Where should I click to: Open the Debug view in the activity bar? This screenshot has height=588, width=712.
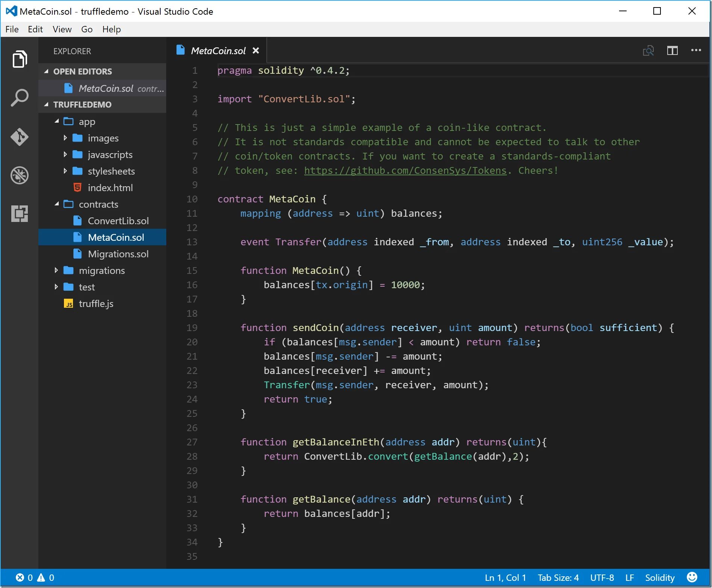pyautogui.click(x=20, y=175)
